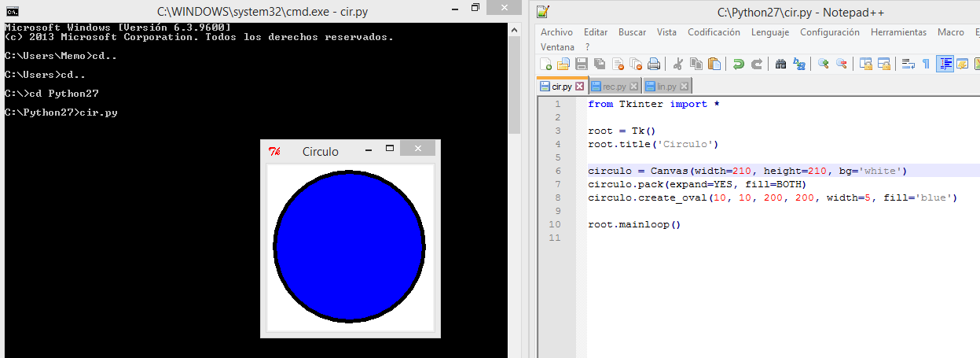Close the lin.py tab

coord(685,87)
